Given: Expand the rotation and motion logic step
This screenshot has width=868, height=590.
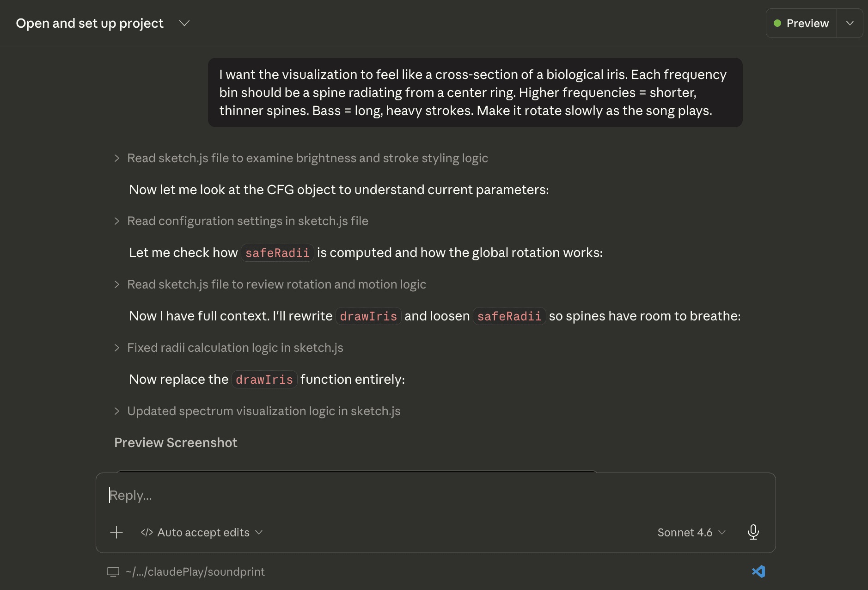Looking at the screenshot, I should pyautogui.click(x=270, y=284).
